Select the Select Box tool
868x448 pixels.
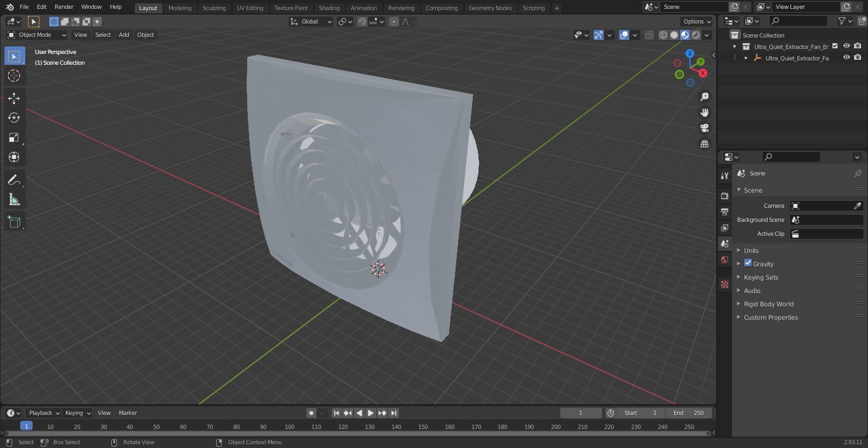click(x=14, y=56)
